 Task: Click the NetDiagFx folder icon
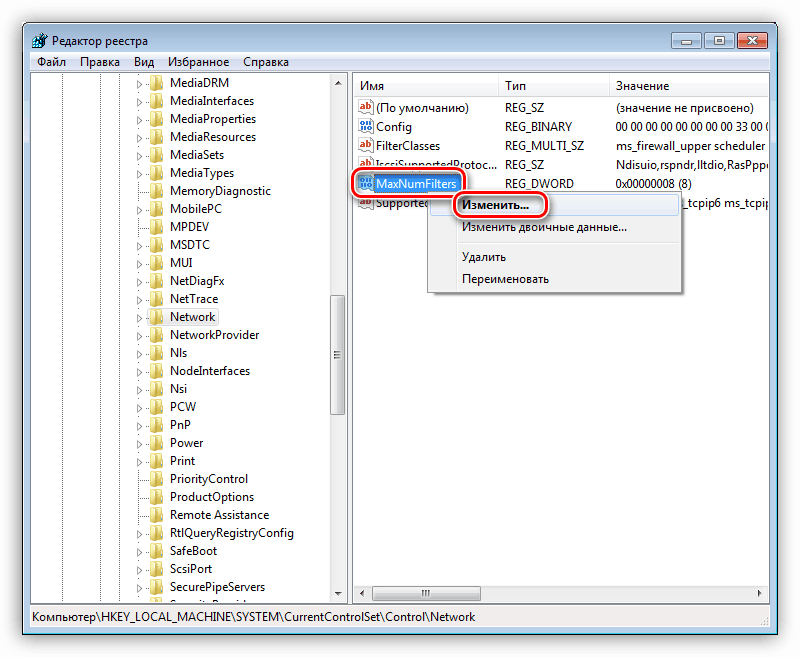point(156,281)
